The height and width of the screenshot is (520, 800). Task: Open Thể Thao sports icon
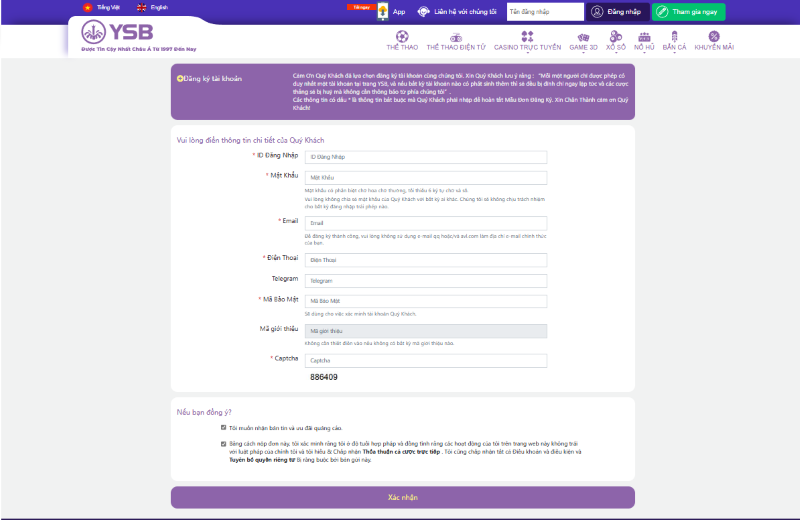pos(401,36)
